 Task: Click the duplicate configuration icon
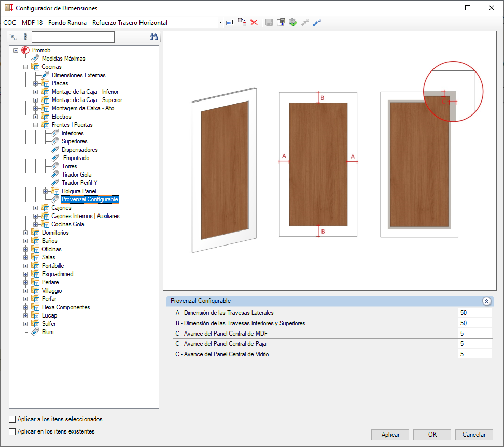(x=242, y=22)
